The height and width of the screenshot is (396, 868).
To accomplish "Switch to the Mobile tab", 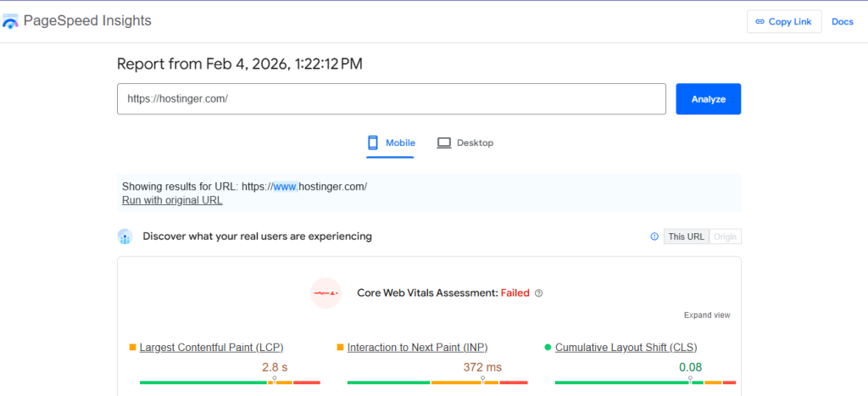I will (390, 143).
